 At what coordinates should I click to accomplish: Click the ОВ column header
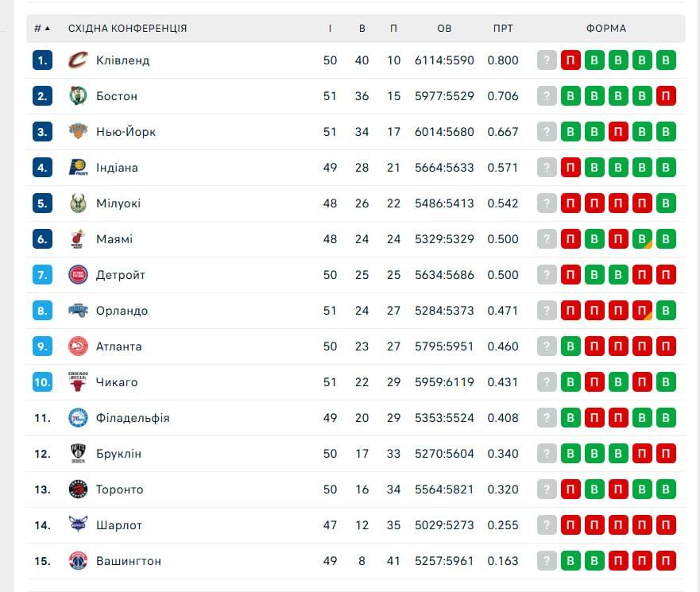click(x=444, y=29)
